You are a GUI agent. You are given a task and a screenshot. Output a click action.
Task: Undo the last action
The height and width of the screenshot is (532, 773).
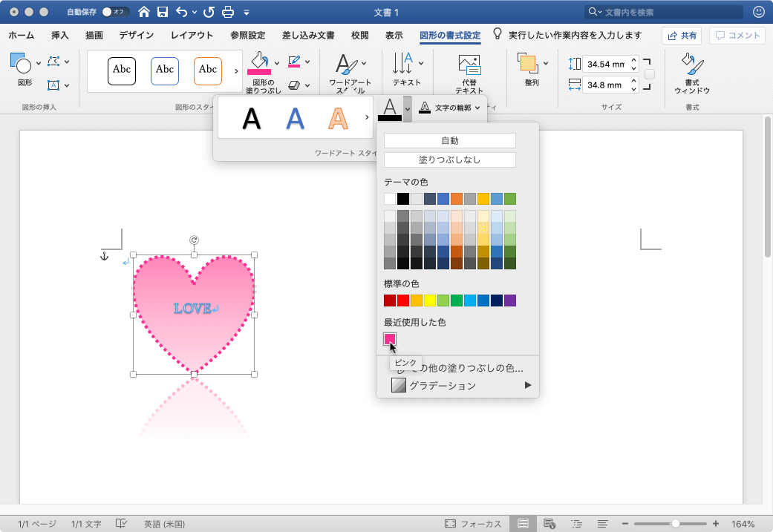coord(181,12)
